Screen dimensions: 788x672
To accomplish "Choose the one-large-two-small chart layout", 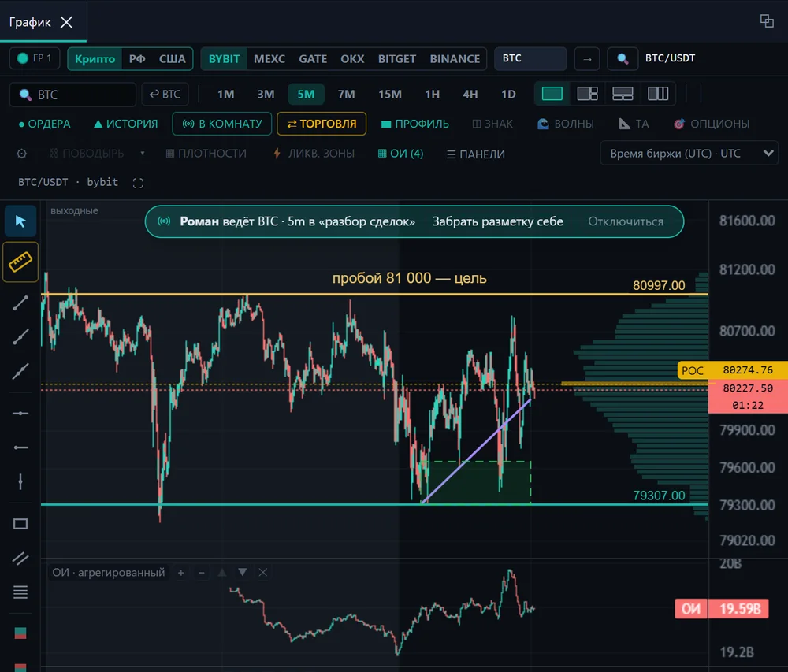I will coord(587,94).
